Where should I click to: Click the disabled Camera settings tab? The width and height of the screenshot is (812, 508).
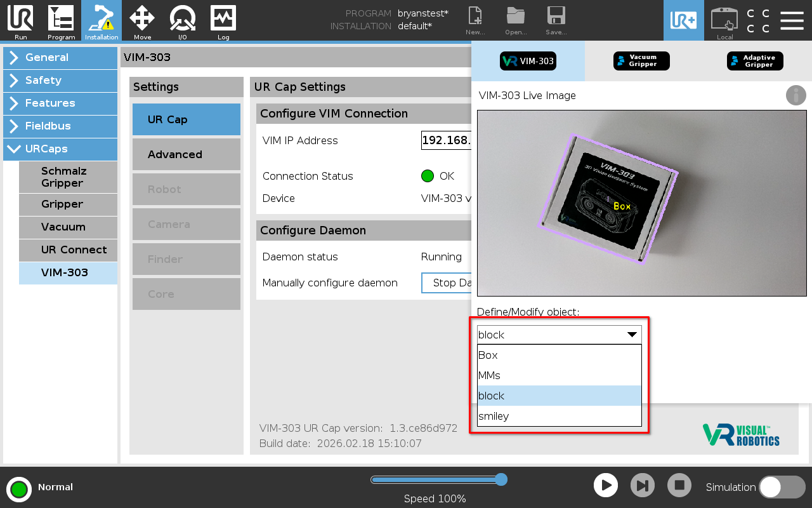point(187,224)
